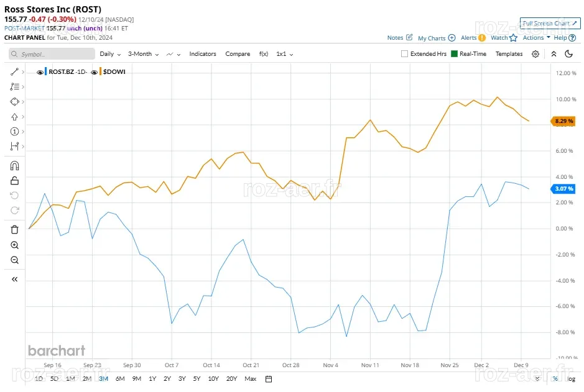
Task: Hide the ROST.BZ series eye icon
Action: point(39,72)
